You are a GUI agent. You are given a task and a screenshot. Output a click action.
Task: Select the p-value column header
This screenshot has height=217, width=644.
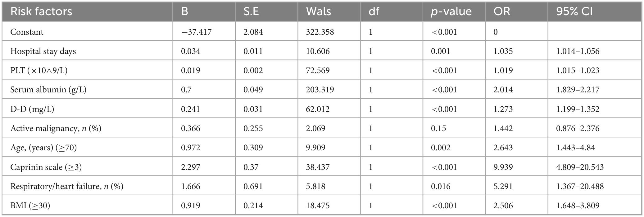coord(451,11)
